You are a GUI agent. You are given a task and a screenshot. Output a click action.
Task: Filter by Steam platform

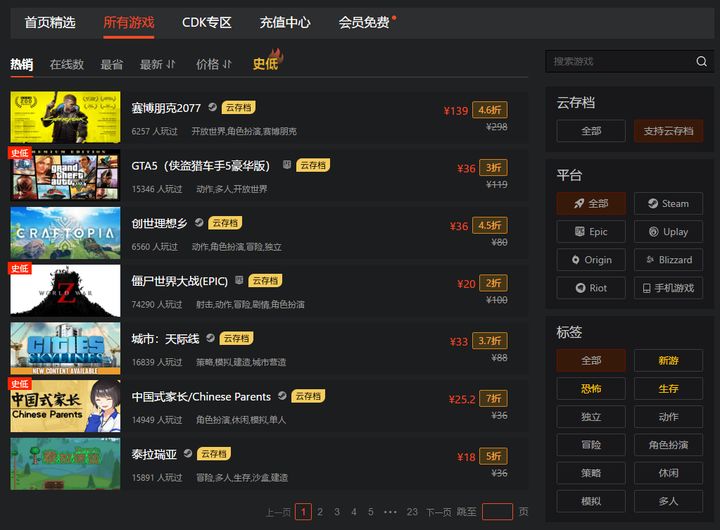pyautogui.click(x=668, y=203)
